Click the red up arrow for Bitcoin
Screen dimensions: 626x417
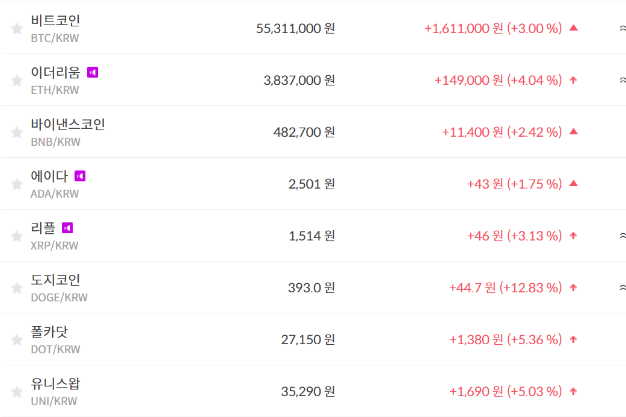click(x=574, y=28)
